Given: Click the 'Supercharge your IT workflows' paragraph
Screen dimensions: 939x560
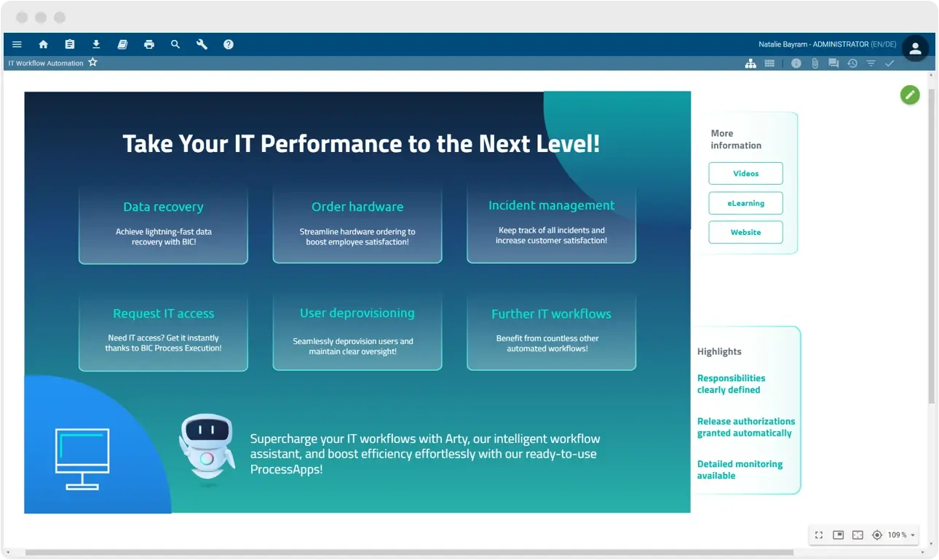Looking at the screenshot, I should tap(425, 454).
